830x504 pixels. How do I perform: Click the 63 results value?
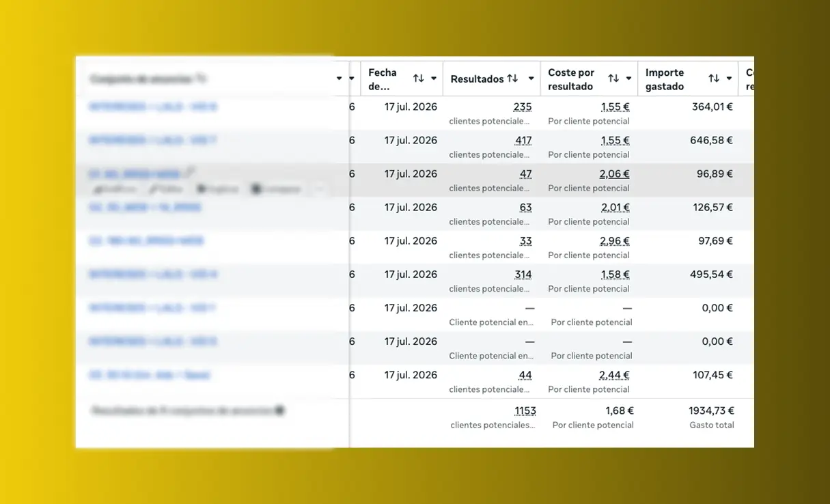click(526, 208)
